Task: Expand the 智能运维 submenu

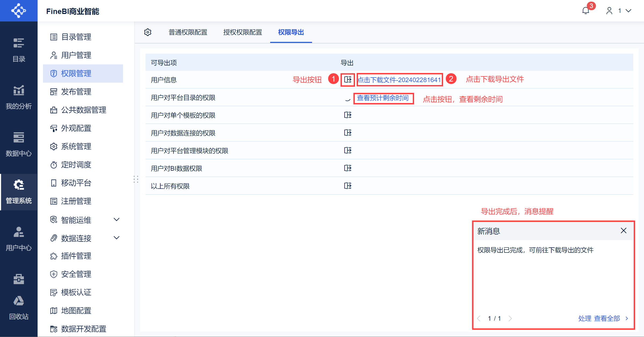Action: click(x=116, y=220)
